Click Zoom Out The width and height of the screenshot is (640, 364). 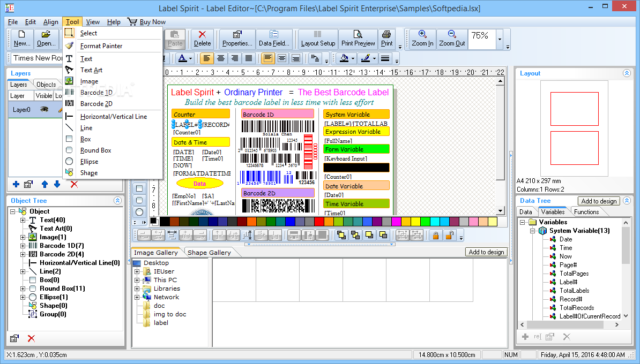click(452, 39)
